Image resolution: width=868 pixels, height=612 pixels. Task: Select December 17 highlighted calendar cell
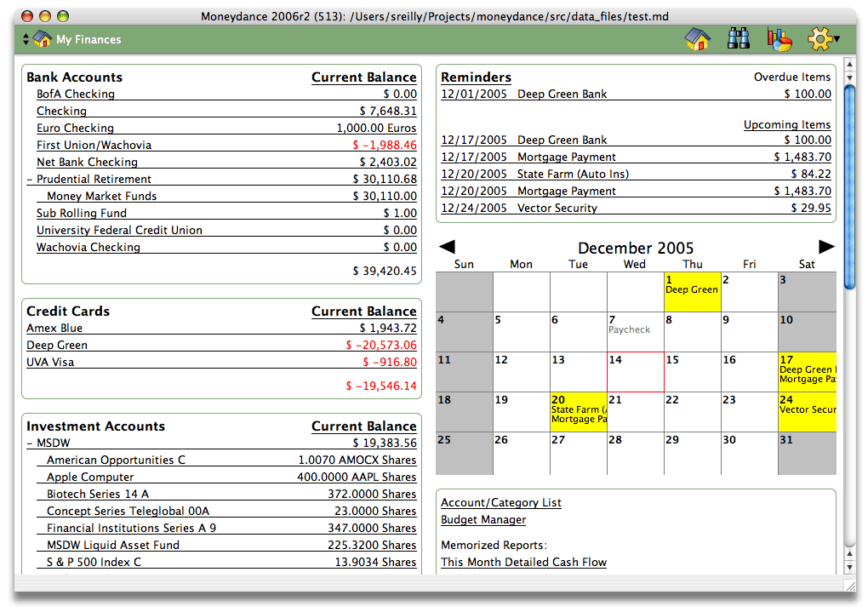pos(807,372)
